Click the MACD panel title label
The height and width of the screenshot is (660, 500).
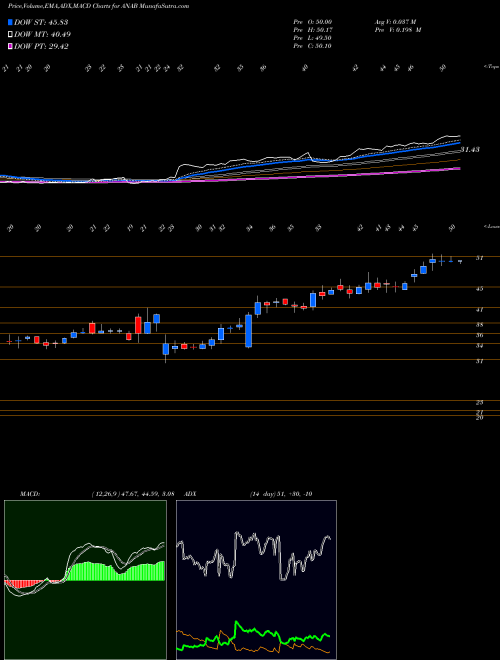(29, 494)
